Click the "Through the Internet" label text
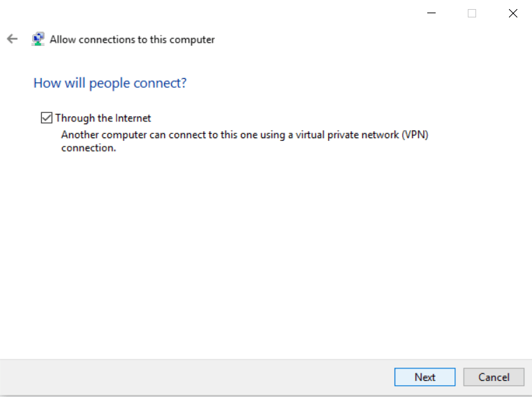 coord(103,118)
